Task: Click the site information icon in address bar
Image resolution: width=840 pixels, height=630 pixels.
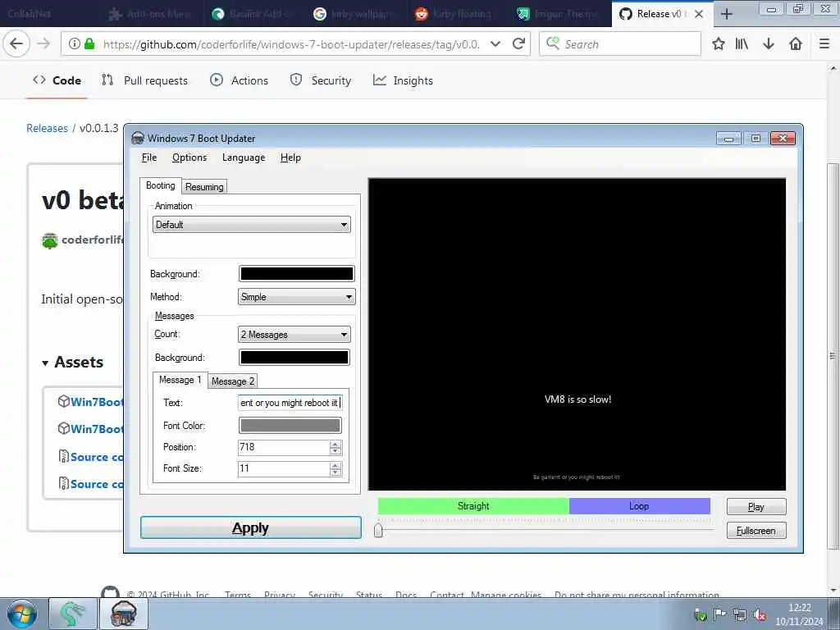Action: [x=75, y=44]
